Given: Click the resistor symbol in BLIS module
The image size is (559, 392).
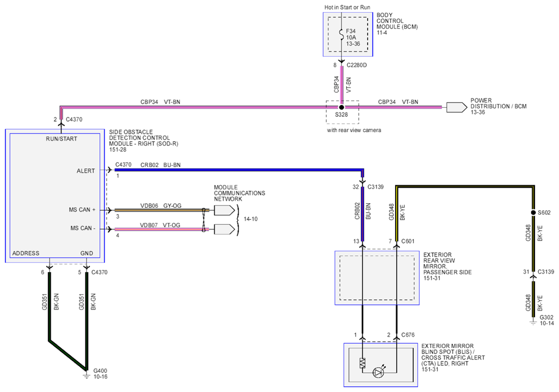Looking at the screenshot, I should [362, 363].
